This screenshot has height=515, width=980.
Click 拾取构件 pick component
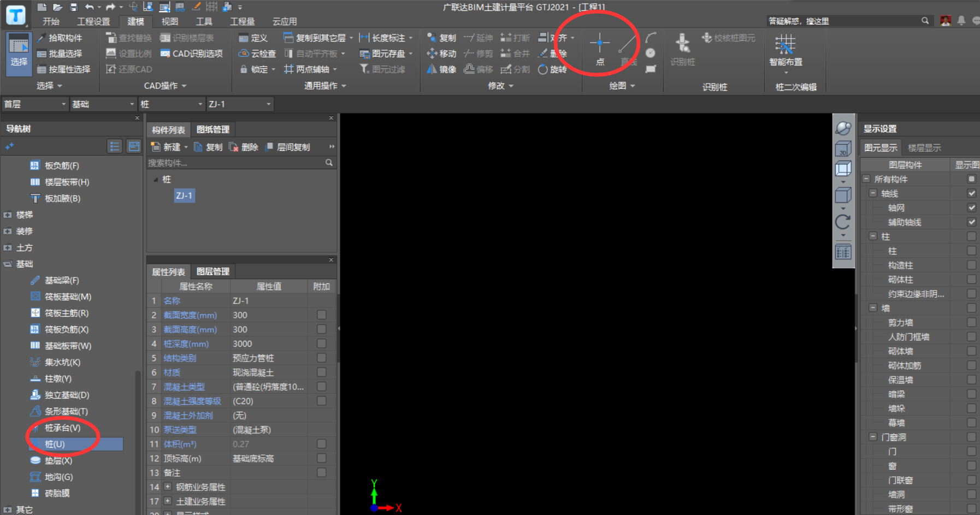pos(60,38)
